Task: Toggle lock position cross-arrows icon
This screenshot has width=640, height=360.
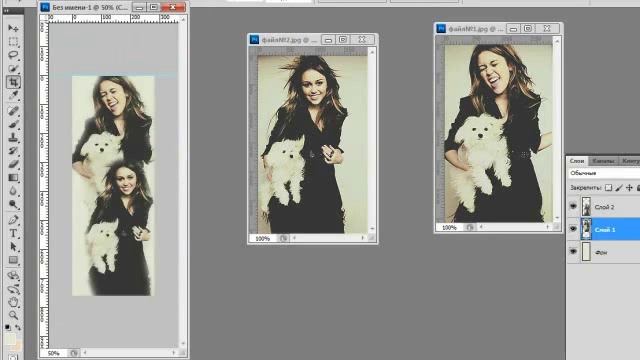Action: click(x=629, y=188)
